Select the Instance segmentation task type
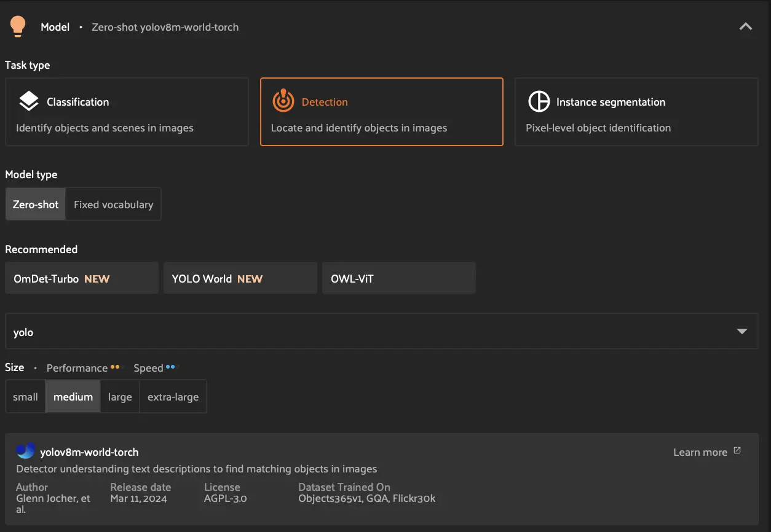Viewport: 771px width, 532px height. click(636, 112)
